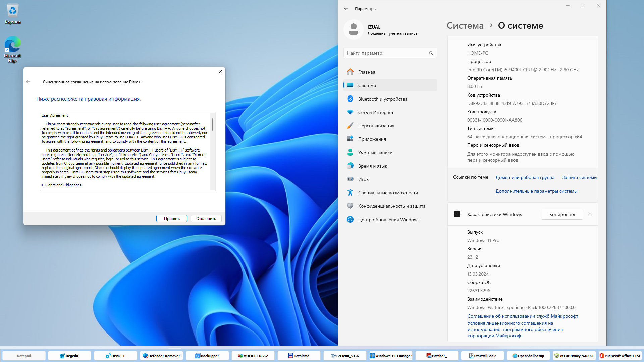
Task: Focus the Найти параметр search field
Action: (x=390, y=53)
